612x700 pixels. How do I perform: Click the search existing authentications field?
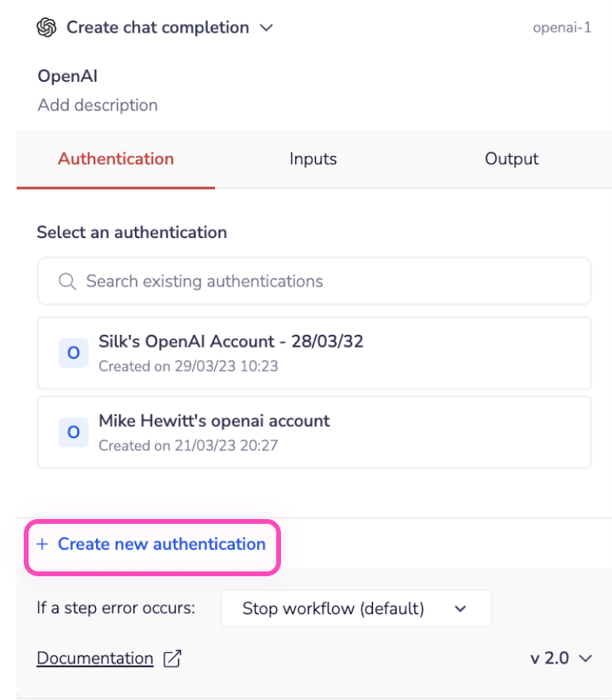tap(314, 281)
